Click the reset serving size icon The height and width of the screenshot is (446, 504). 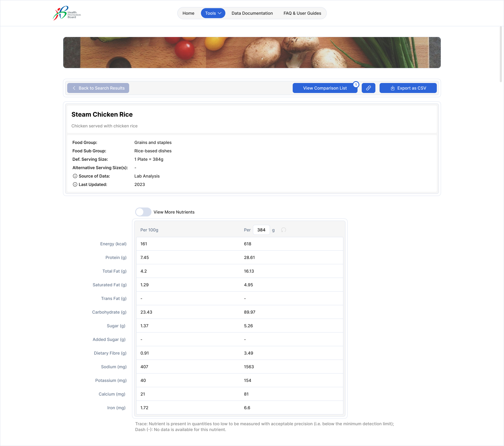point(283,230)
